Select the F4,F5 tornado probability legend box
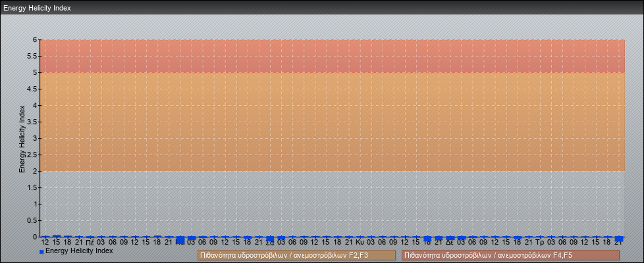The width and height of the screenshot is (644, 263). 510,255
